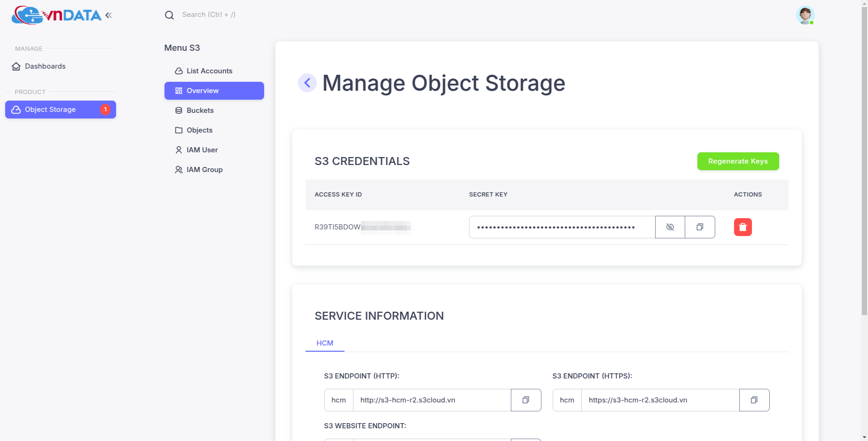Click the vnDATA logo
The width and height of the screenshot is (868, 441).
coord(56,15)
